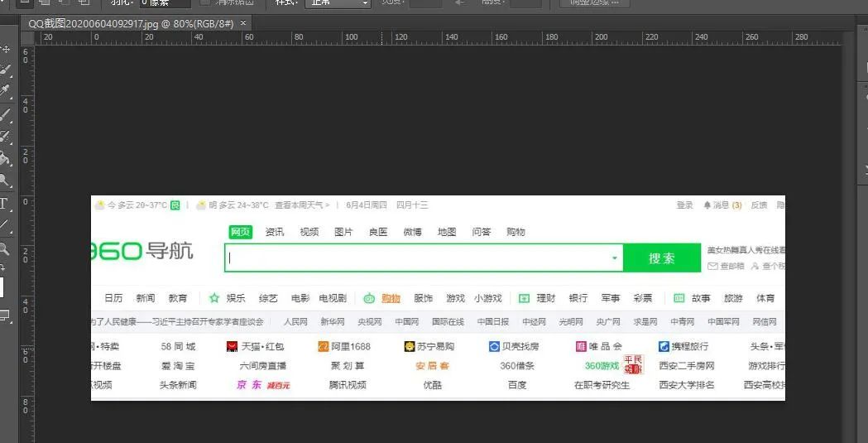The width and height of the screenshot is (868, 443).
Task: Select the 视频 search tab
Action: 309,232
